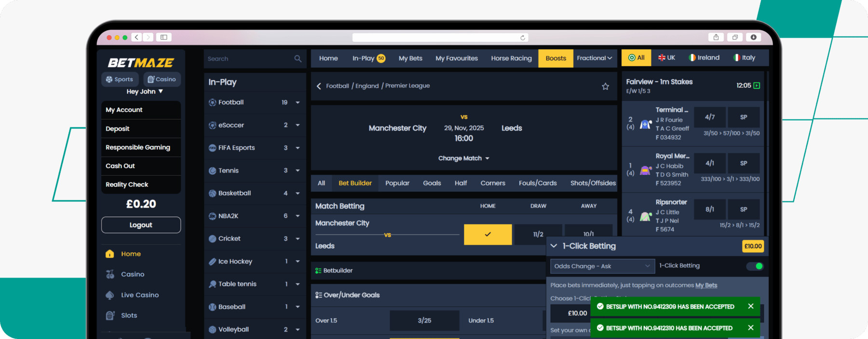Expand the Volleyball in-play list
The height and width of the screenshot is (339, 868).
[298, 329]
